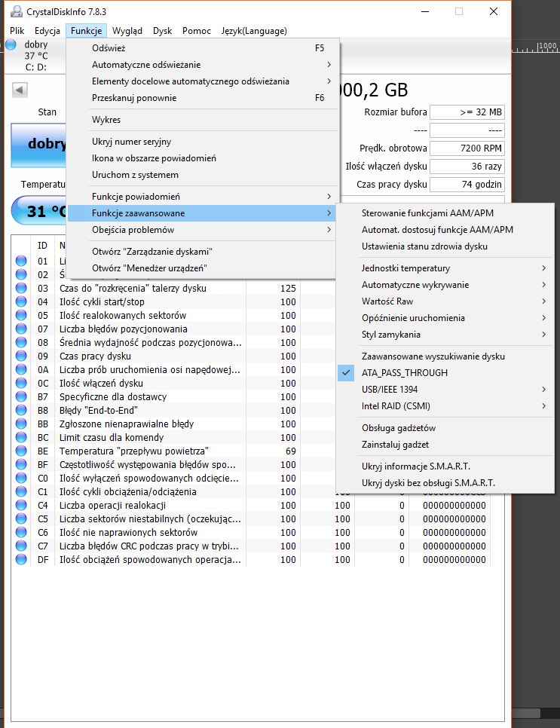Click status orb for attribute 07 row
Viewport: 560px width, 728px height.
coord(21,329)
